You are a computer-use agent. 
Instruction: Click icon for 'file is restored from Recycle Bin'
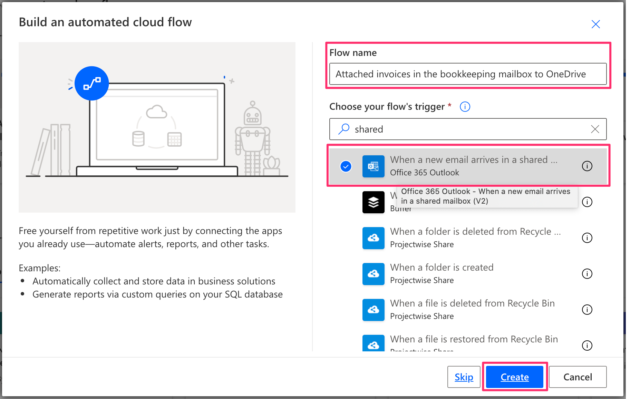click(x=373, y=343)
